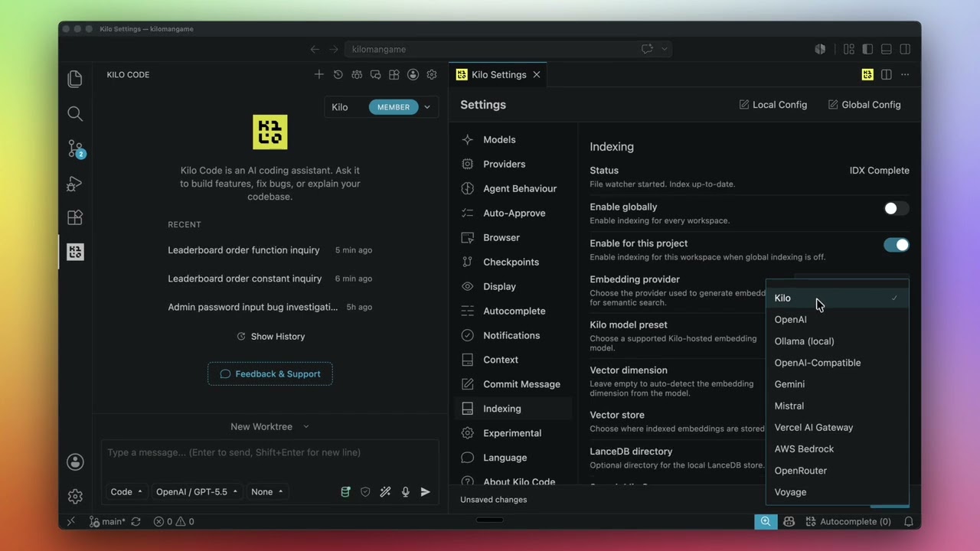Click the Global Config button
Screen dimensions: 980x551
(864, 105)
